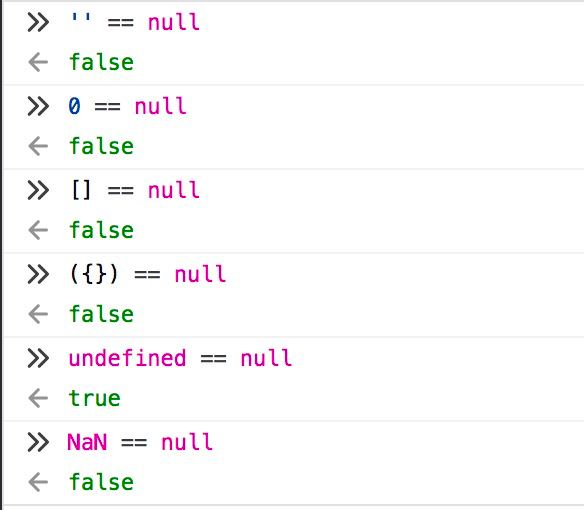Click the false result under [] == null
Viewport: 584px width, 510px height.
click(x=101, y=229)
